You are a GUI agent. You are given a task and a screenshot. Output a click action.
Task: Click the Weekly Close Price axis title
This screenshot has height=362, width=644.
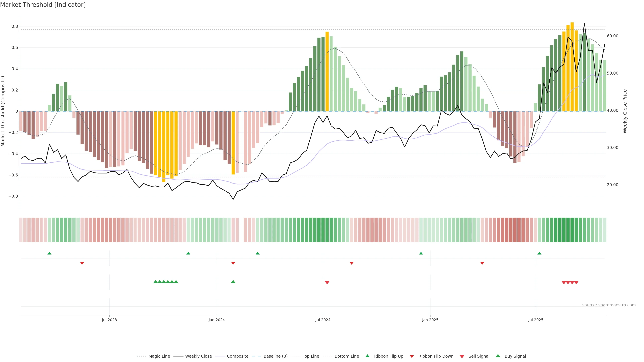point(625,111)
